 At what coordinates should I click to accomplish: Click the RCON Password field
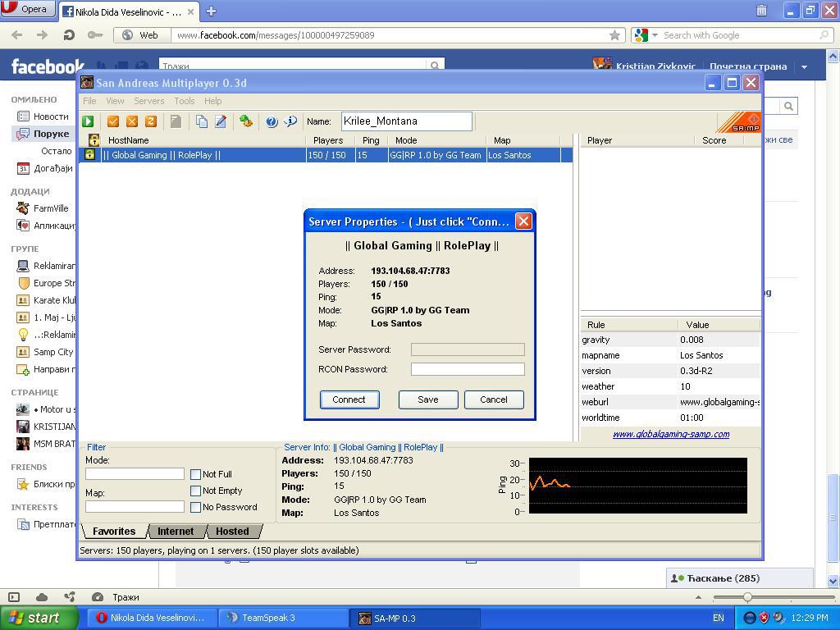pyautogui.click(x=468, y=369)
